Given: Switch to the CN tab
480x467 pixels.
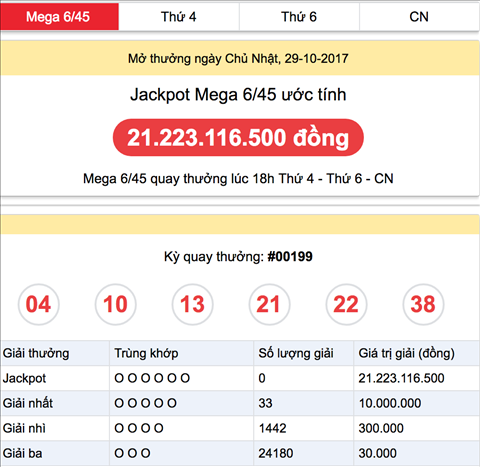Looking at the screenshot, I should point(419,17).
